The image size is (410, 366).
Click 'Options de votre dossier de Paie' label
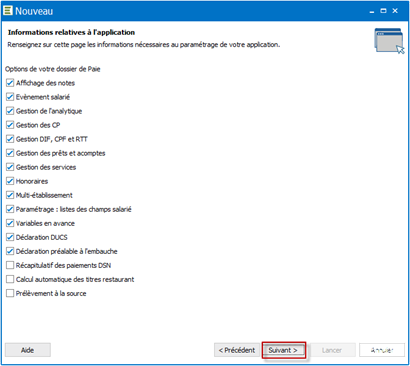(x=53, y=69)
